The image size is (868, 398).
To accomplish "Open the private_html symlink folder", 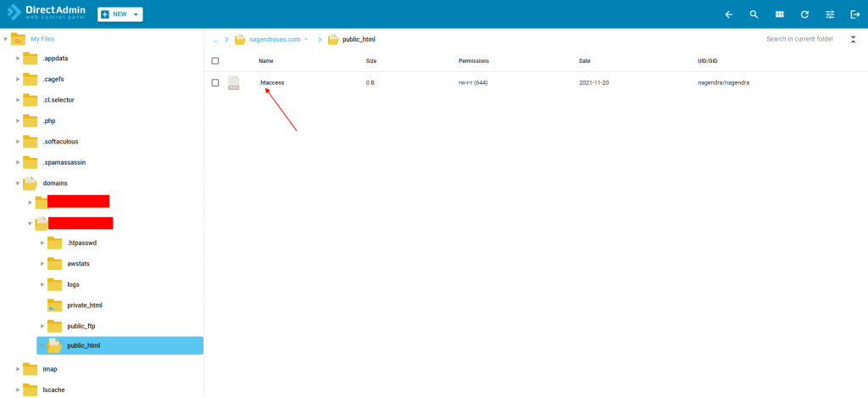I will (85, 306).
